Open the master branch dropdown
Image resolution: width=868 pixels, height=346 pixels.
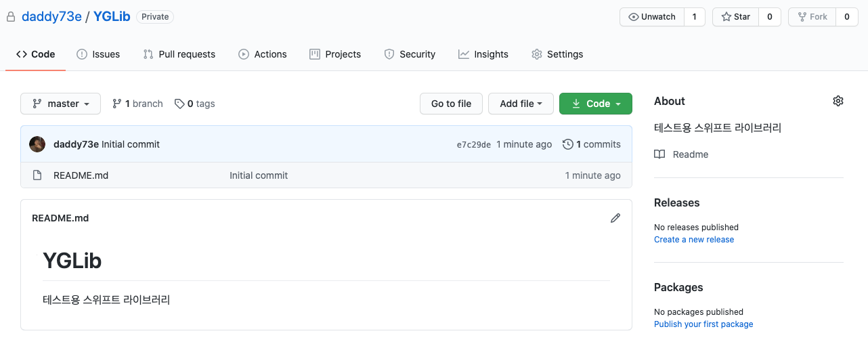61,104
